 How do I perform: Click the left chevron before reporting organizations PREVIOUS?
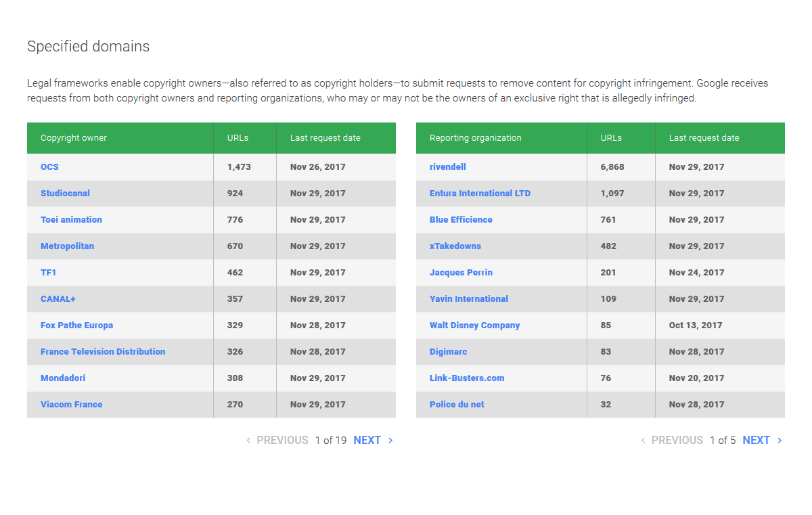tap(643, 441)
